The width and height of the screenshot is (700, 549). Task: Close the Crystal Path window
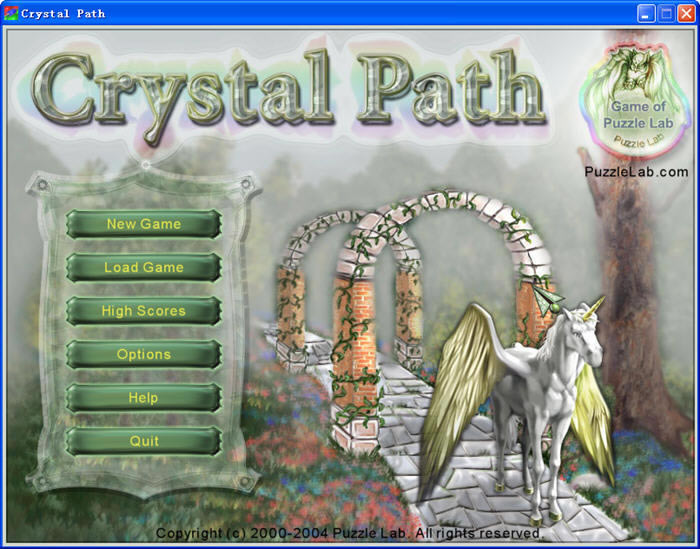(x=685, y=14)
